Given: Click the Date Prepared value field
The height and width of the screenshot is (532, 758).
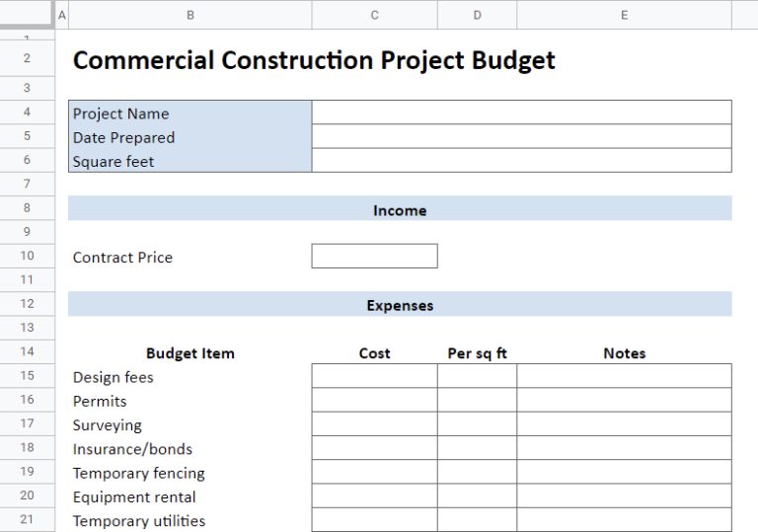Looking at the screenshot, I should 521,137.
